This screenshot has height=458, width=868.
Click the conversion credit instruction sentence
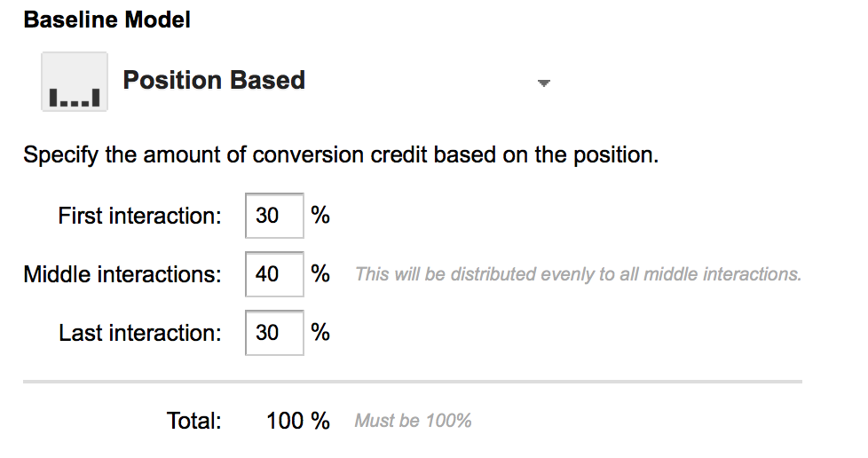[341, 155]
